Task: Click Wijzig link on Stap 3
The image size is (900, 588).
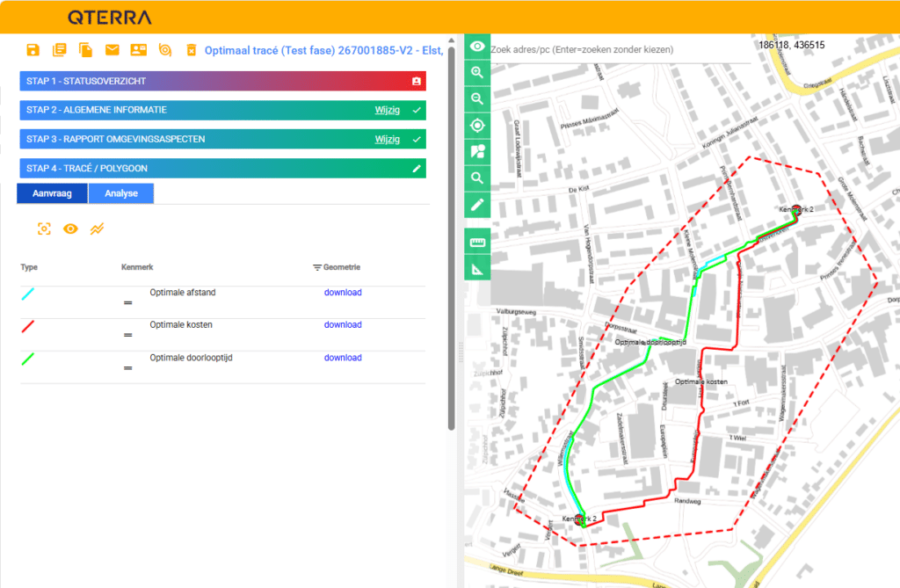Action: 388,140
